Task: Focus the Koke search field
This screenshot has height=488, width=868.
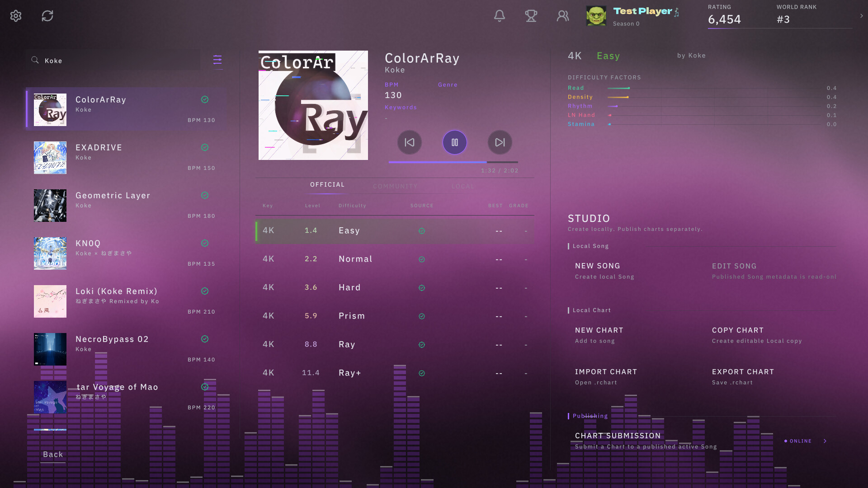Action: pyautogui.click(x=113, y=60)
